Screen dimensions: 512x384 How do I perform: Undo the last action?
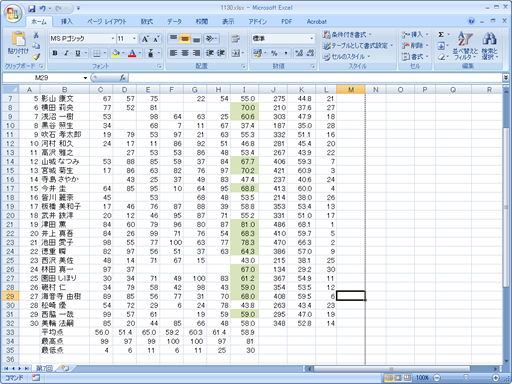pos(43,8)
